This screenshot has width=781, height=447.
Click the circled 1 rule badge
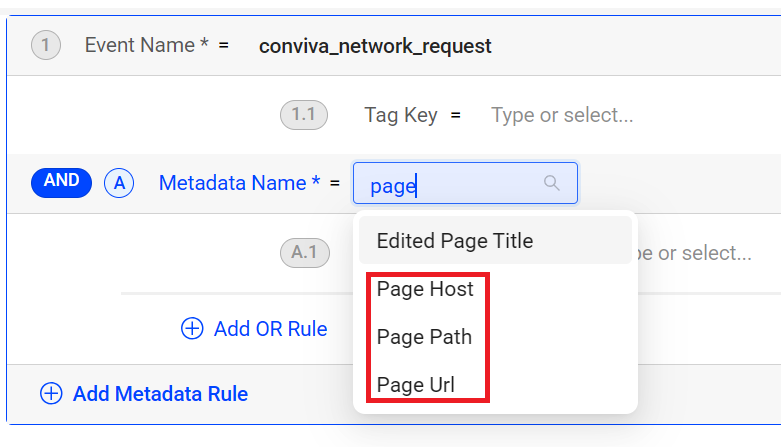coord(46,46)
